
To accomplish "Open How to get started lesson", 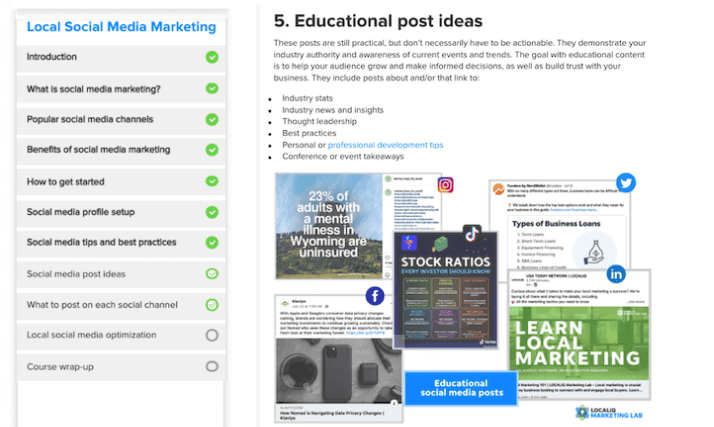I will click(x=121, y=182).
